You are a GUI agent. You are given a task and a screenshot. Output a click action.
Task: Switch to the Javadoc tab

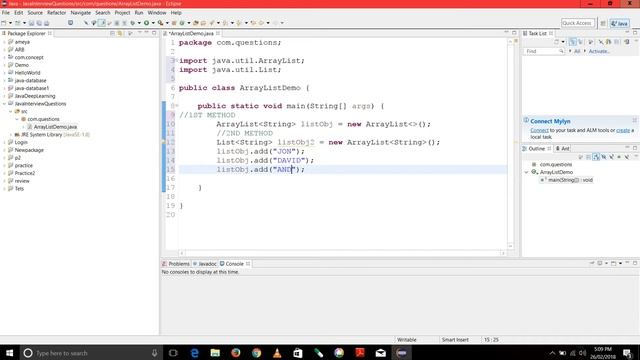click(x=204, y=264)
